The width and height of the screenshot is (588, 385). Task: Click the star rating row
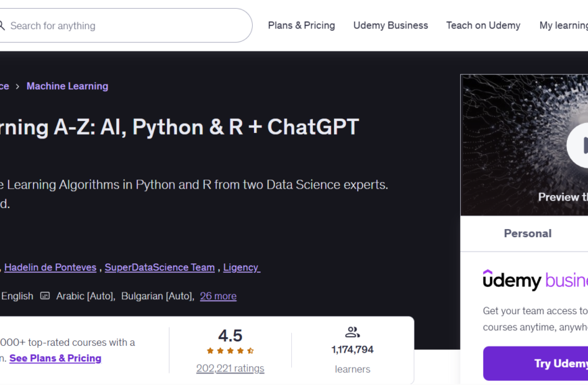tap(230, 351)
